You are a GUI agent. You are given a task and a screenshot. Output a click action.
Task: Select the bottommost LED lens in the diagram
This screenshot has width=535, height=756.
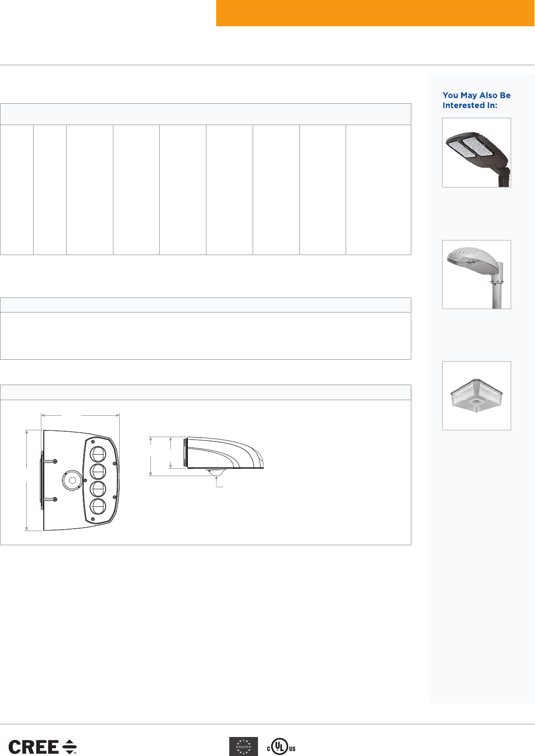pos(98,507)
